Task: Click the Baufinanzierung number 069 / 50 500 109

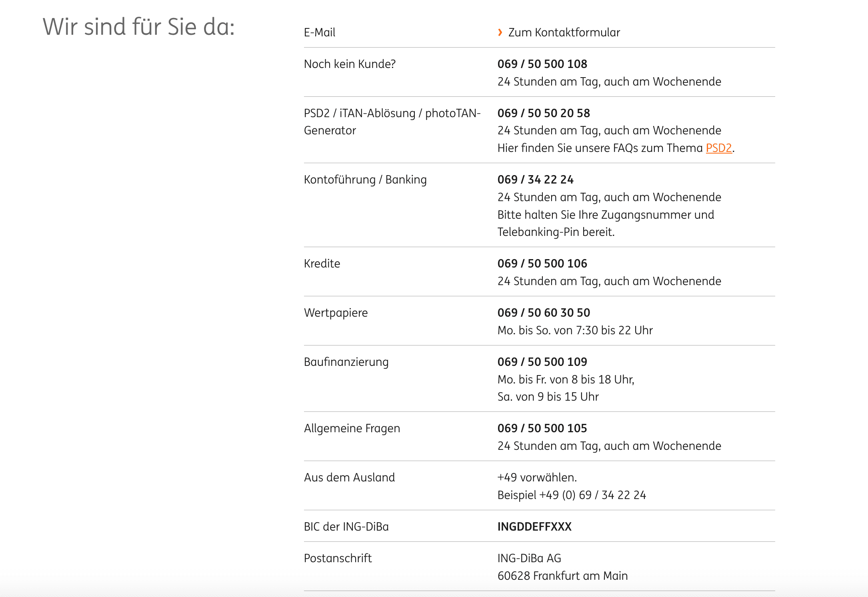Action: [x=542, y=362]
